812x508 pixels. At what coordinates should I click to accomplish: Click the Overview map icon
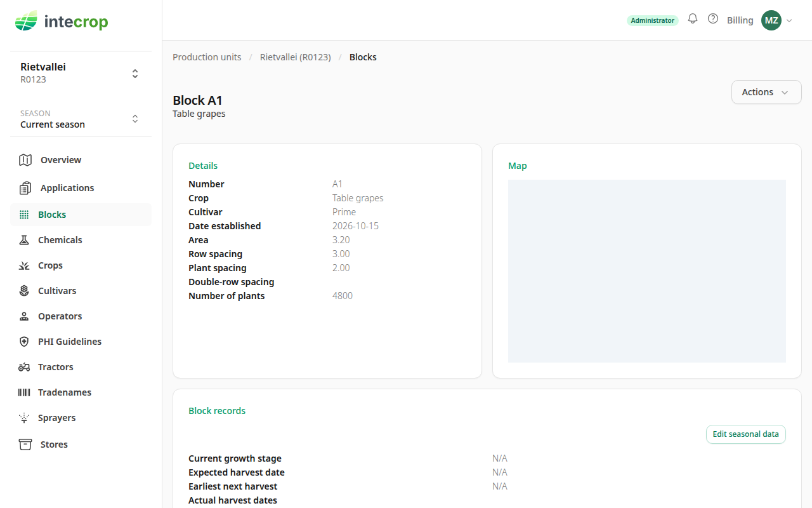pos(25,160)
